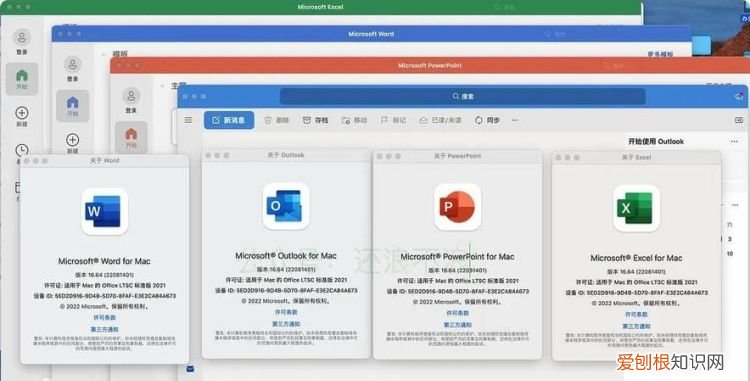Open the toolbar overflow ellipsis in Outlook
This screenshot has height=381, width=750.
point(515,120)
